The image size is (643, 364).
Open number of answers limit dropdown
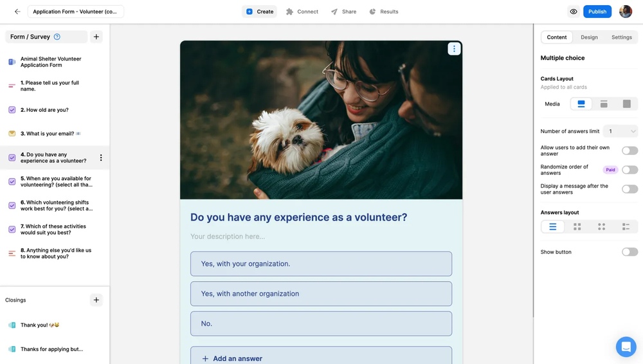620,131
